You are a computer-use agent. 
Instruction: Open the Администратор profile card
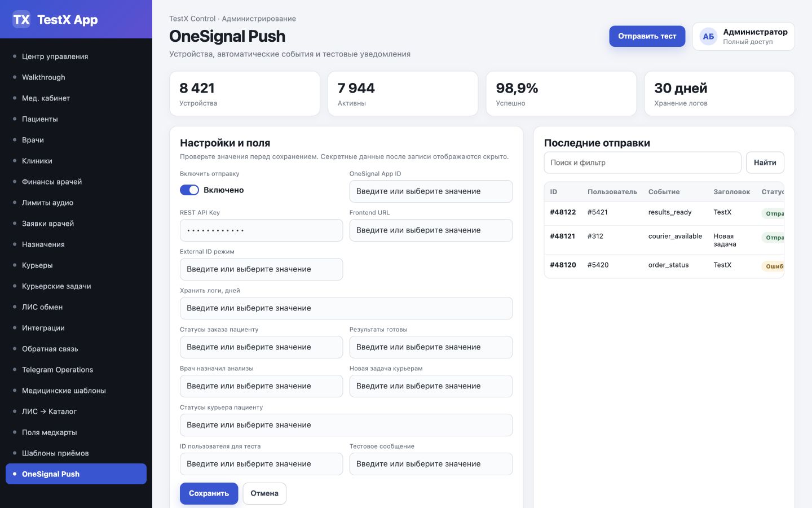[x=743, y=36]
